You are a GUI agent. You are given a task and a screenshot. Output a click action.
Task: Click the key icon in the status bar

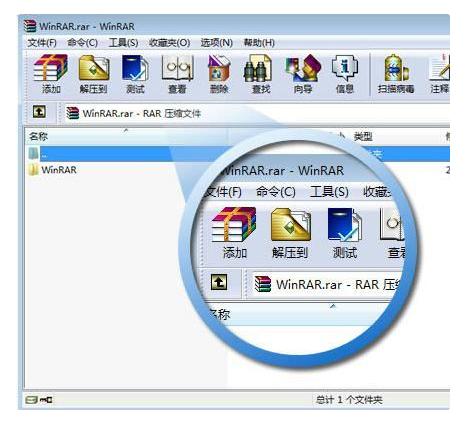pyautogui.click(x=46, y=399)
